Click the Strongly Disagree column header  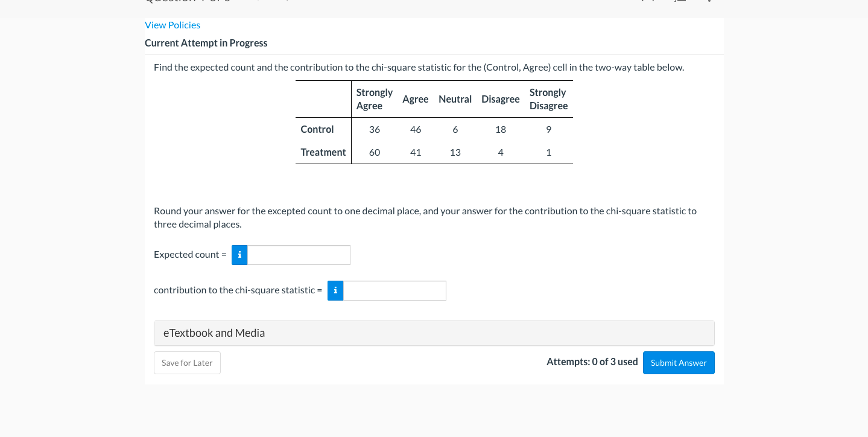point(549,99)
